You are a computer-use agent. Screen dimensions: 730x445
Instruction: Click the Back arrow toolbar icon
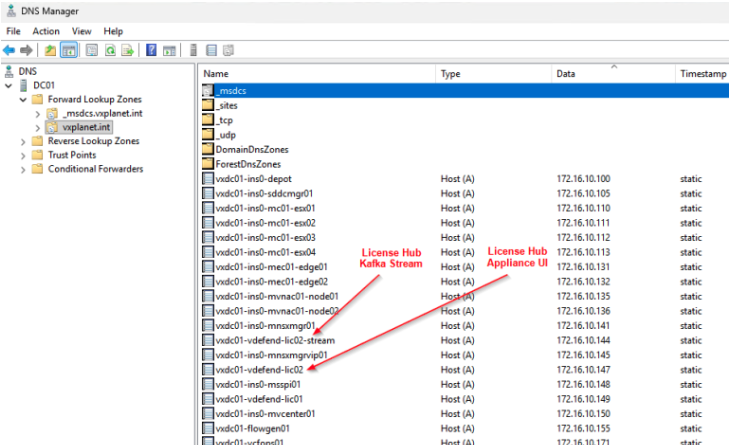coord(9,50)
